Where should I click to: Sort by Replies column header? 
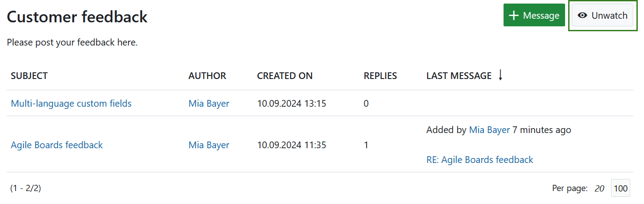click(380, 76)
